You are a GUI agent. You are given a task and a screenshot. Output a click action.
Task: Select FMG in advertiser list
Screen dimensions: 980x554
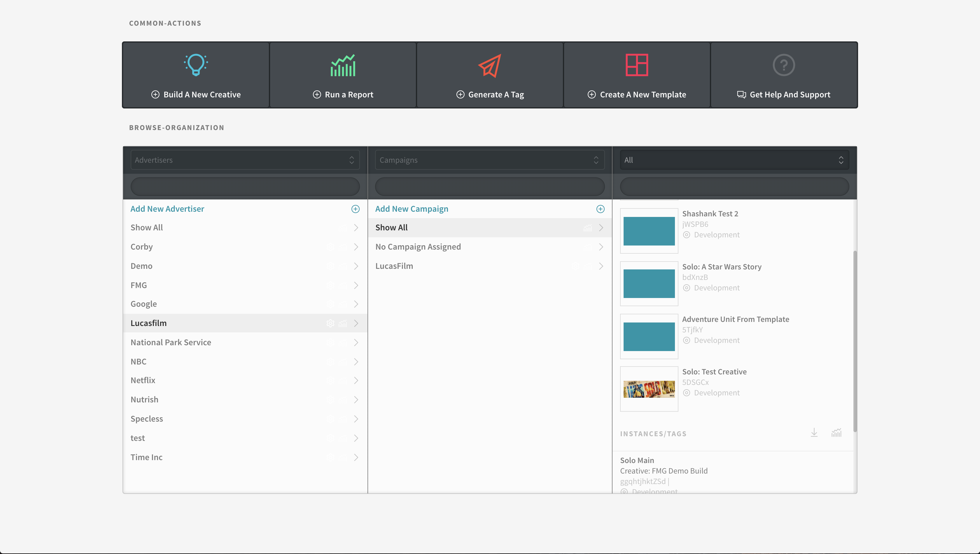tap(245, 285)
